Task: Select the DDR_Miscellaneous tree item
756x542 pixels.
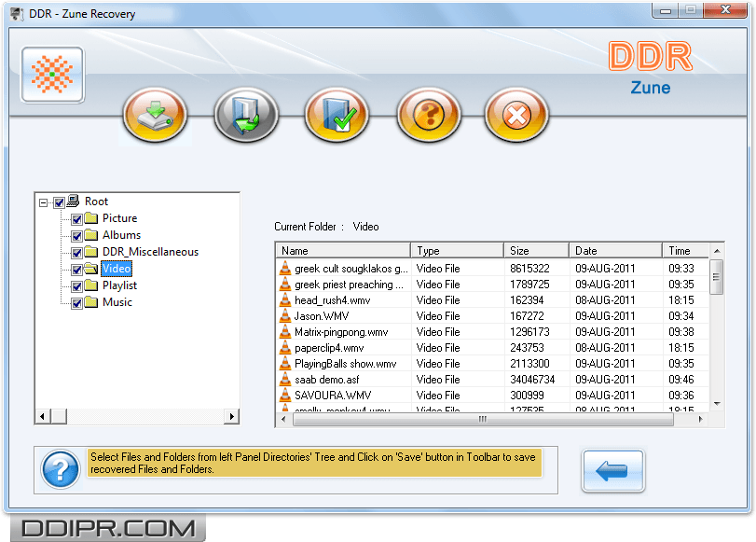Action: [150, 252]
